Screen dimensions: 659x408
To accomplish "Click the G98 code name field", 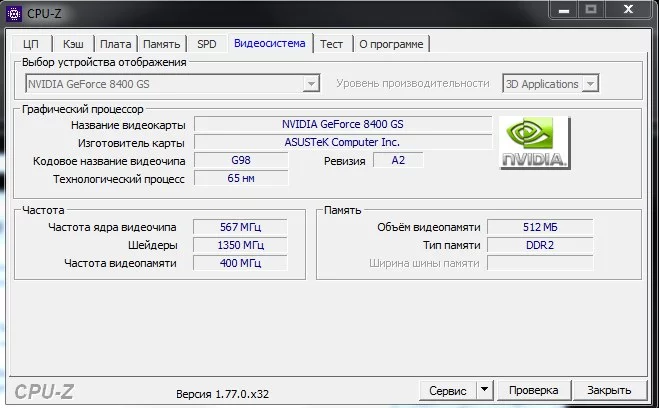I will tap(241, 160).
